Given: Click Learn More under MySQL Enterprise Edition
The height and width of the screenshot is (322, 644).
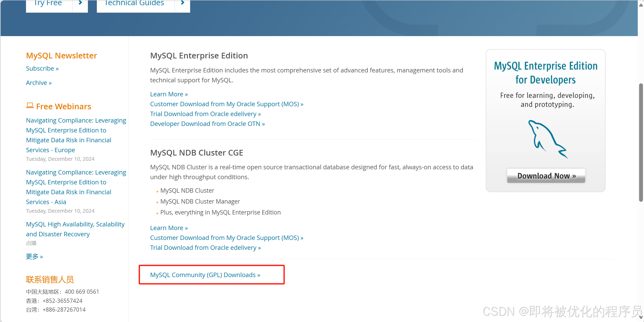Looking at the screenshot, I should [x=169, y=94].
